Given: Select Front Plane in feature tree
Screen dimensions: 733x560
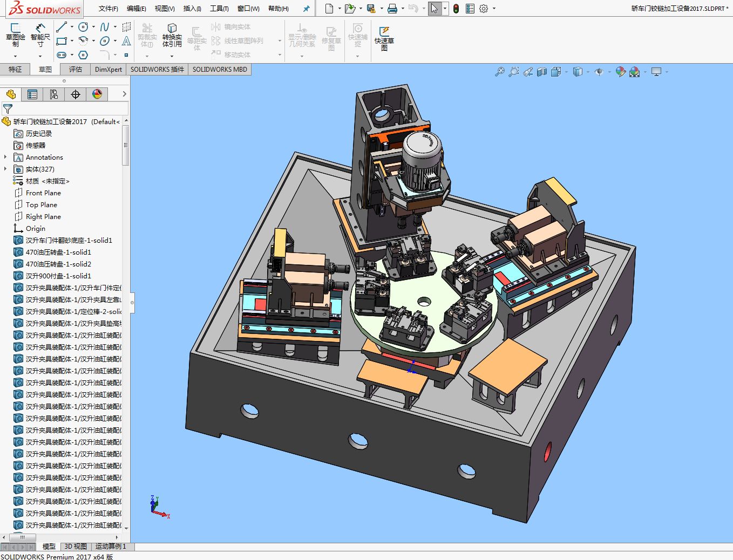Looking at the screenshot, I should (x=43, y=193).
